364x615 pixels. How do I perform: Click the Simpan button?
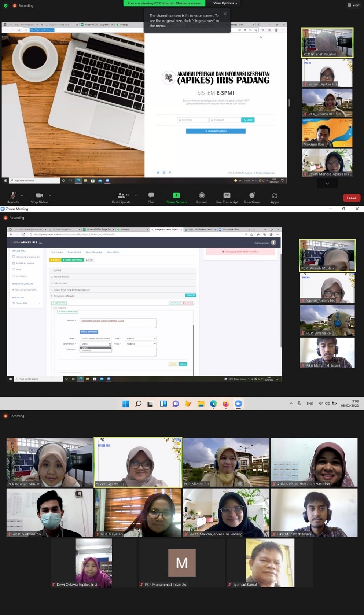click(183, 364)
